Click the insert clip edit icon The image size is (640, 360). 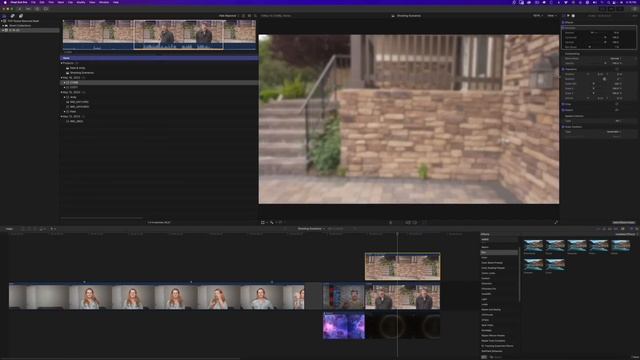pyautogui.click(x=29, y=229)
